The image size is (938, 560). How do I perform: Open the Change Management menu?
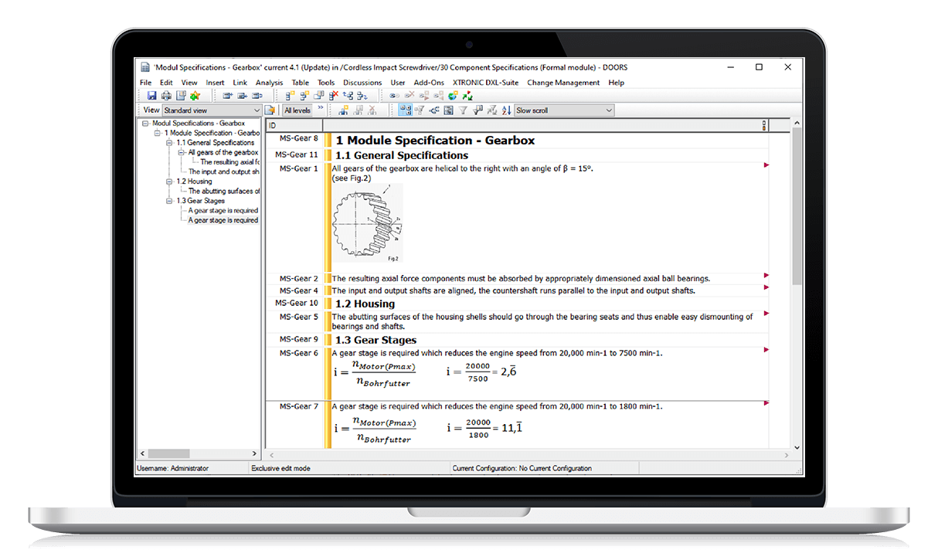pyautogui.click(x=563, y=83)
